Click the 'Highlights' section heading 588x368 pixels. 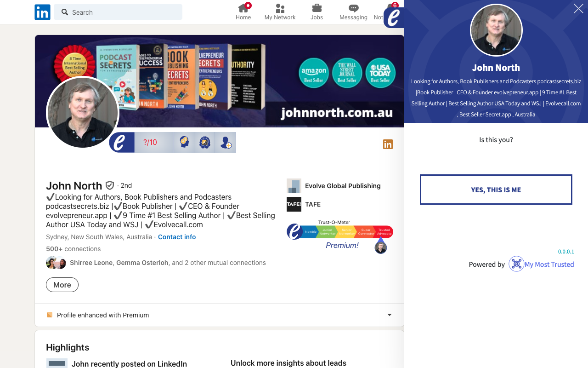tap(68, 347)
